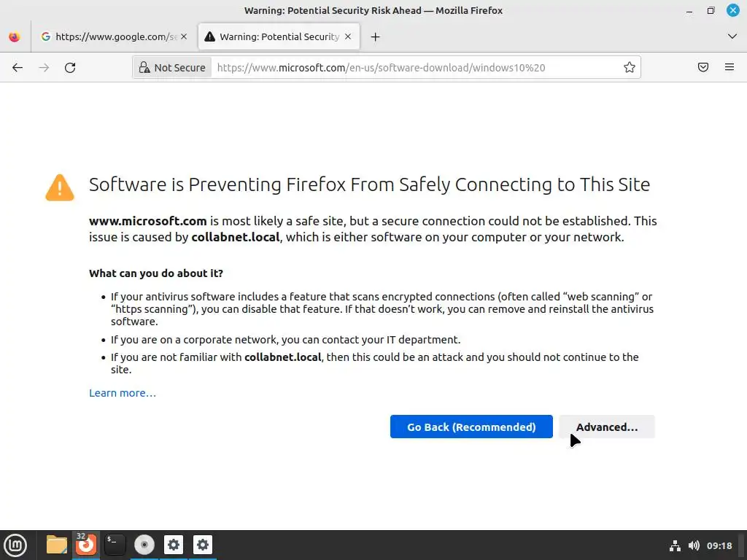Screen dimensions: 747x560
Task: Bookmark this page with the star icon
Action: pos(629,67)
